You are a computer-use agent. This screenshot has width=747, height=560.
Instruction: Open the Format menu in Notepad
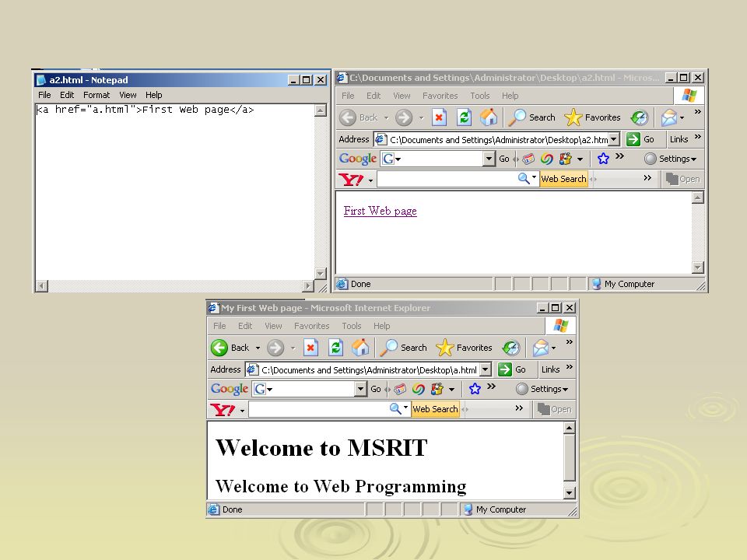coord(96,95)
